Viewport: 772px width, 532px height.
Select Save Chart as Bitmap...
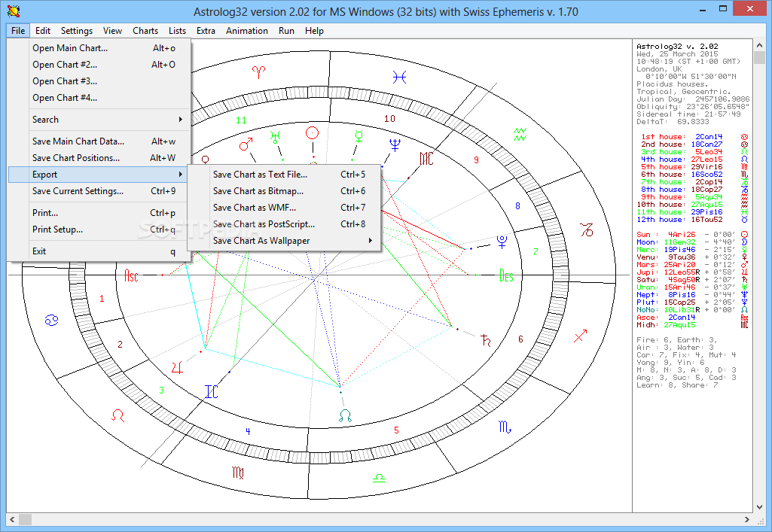click(x=284, y=191)
